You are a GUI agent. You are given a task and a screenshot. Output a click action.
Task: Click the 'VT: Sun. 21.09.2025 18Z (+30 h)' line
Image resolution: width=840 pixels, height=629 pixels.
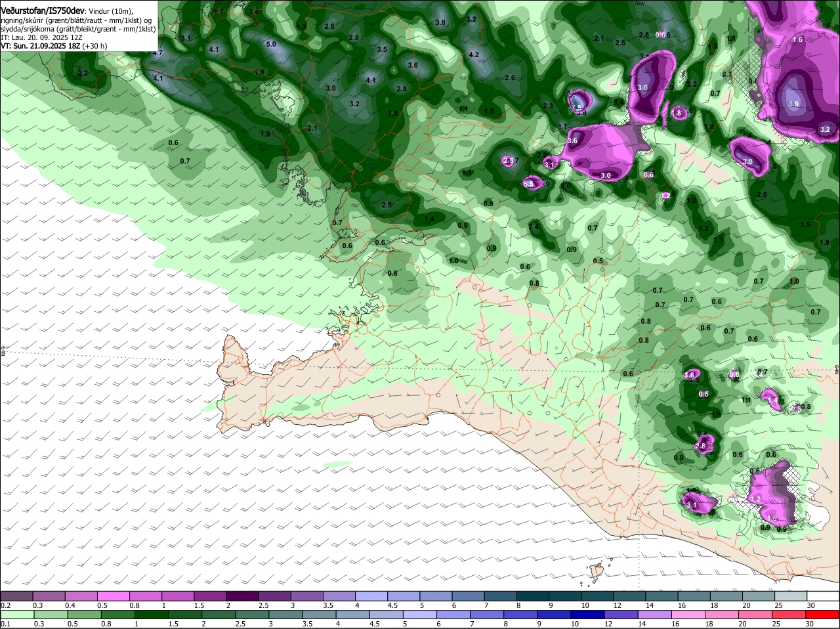click(x=54, y=46)
